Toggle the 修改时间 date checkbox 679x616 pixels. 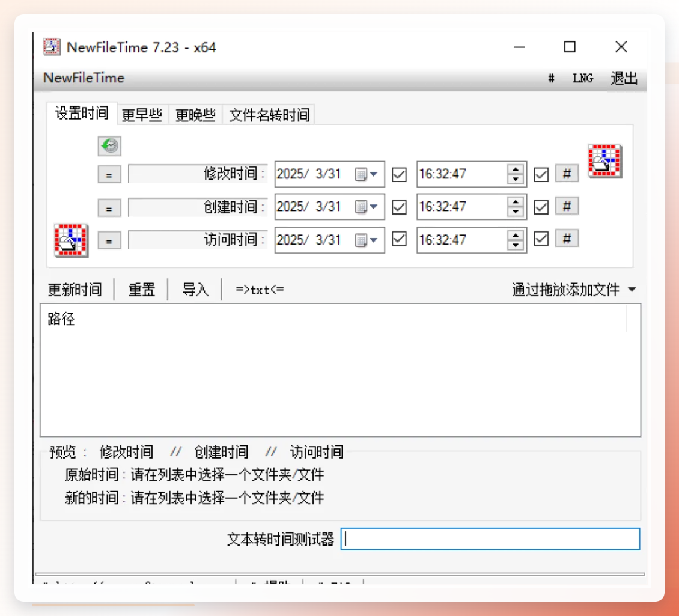pos(399,174)
